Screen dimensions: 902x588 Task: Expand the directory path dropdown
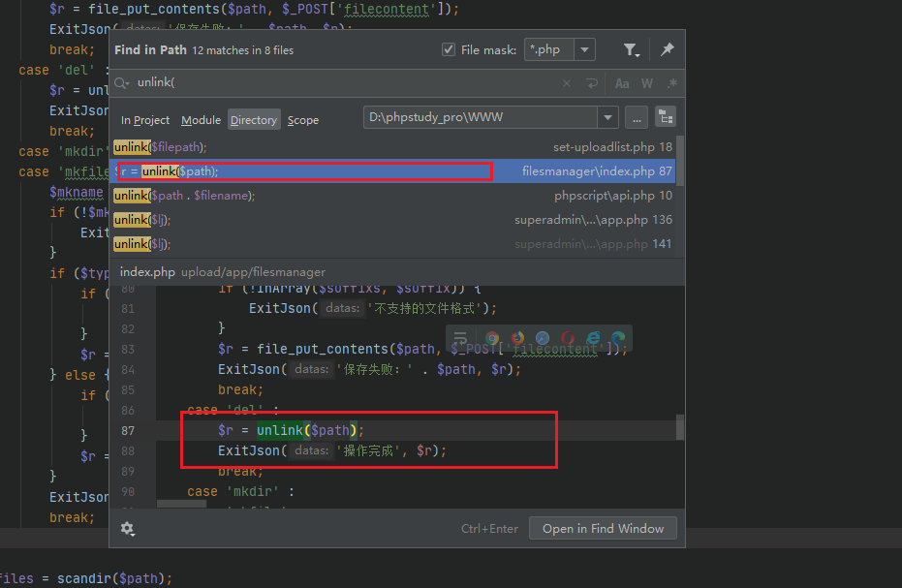607,118
